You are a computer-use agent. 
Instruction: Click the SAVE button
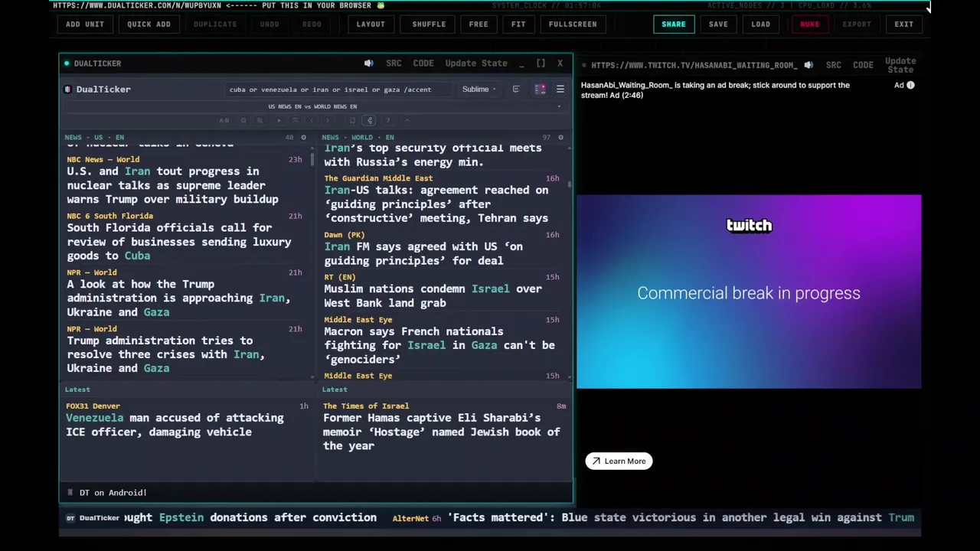pos(718,24)
